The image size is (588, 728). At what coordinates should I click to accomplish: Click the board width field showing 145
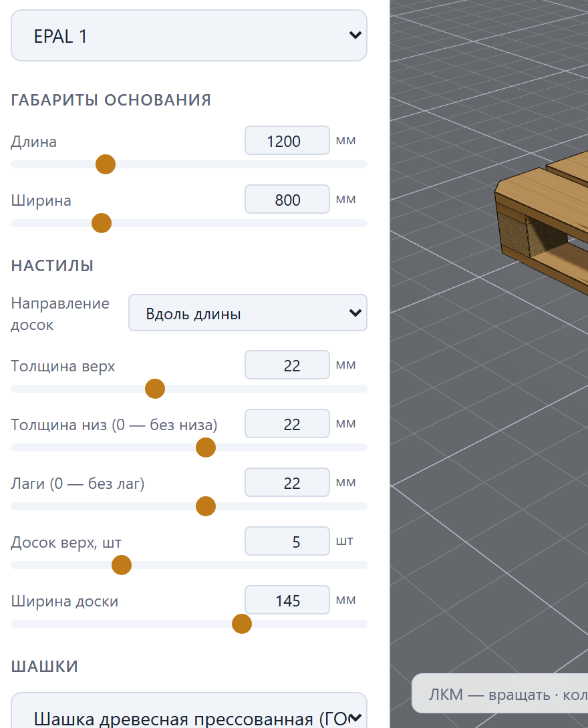(x=287, y=600)
